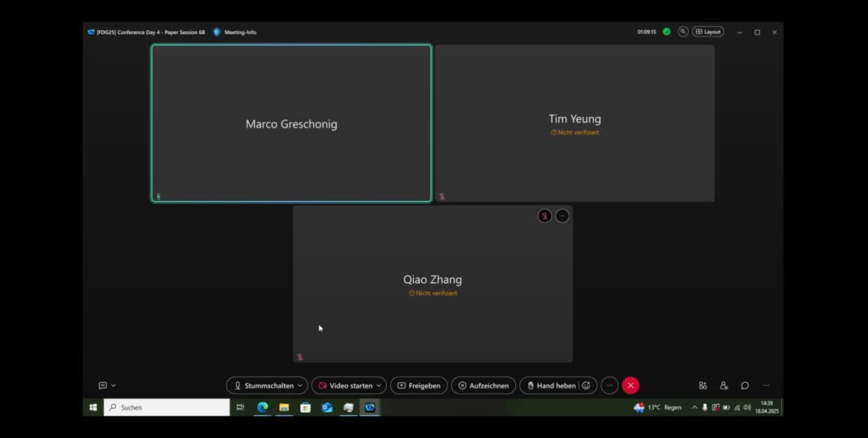The image size is (868, 438).
Task: Start the camera with Video starten
Action: (x=346, y=385)
